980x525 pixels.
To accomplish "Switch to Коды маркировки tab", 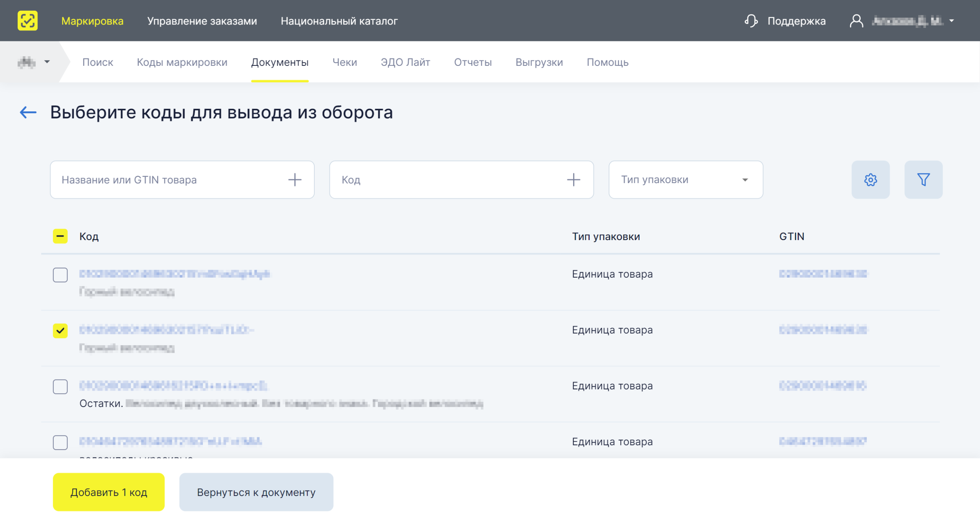I will [x=182, y=62].
